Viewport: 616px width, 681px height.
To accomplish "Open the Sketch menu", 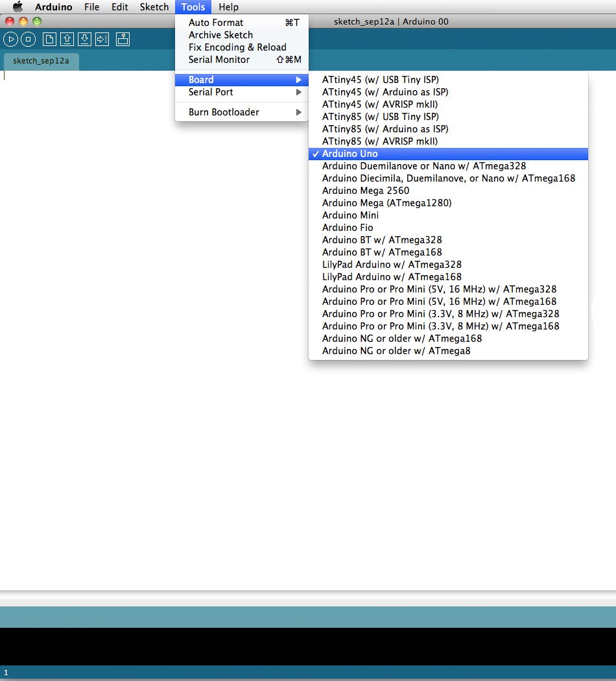I will 154,7.
